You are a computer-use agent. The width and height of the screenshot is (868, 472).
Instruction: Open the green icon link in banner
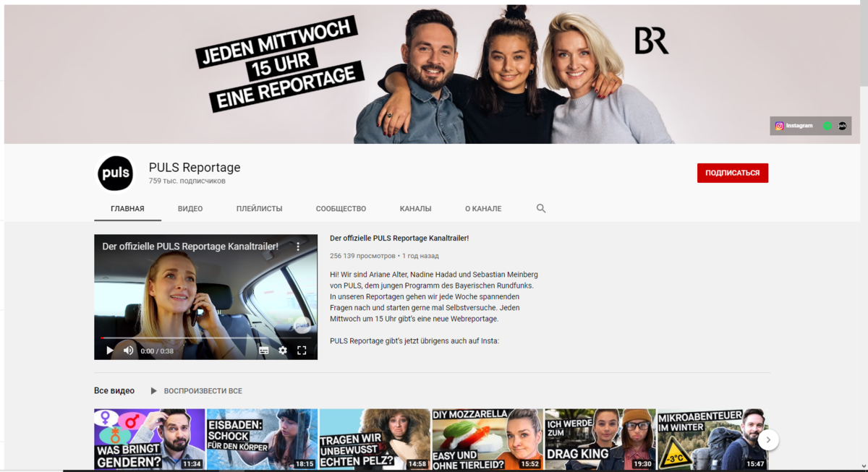(827, 126)
